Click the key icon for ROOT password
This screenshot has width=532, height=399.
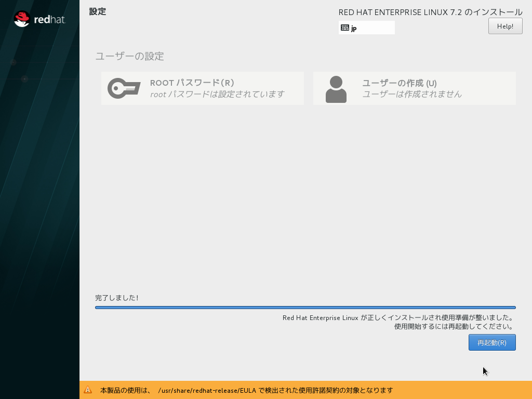[124, 88]
